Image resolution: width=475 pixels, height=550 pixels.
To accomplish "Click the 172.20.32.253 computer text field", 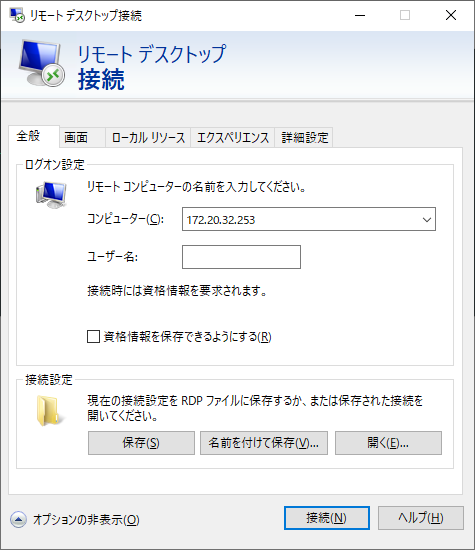I will tap(302, 220).
